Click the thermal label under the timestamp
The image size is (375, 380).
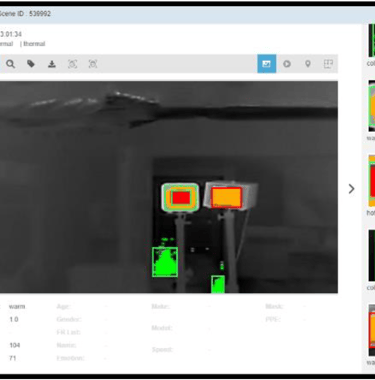[34, 44]
